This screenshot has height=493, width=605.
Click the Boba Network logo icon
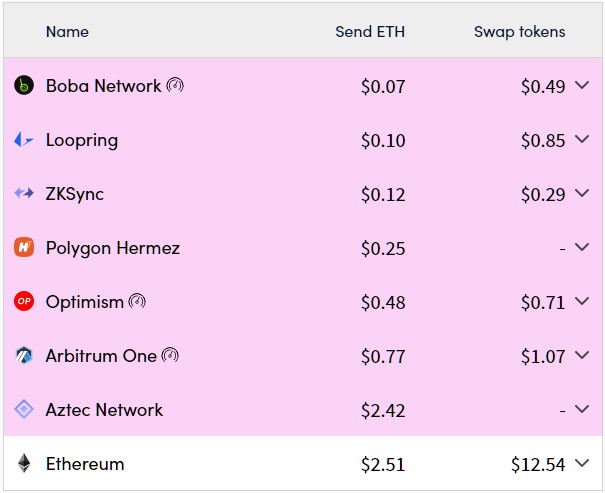[x=24, y=86]
